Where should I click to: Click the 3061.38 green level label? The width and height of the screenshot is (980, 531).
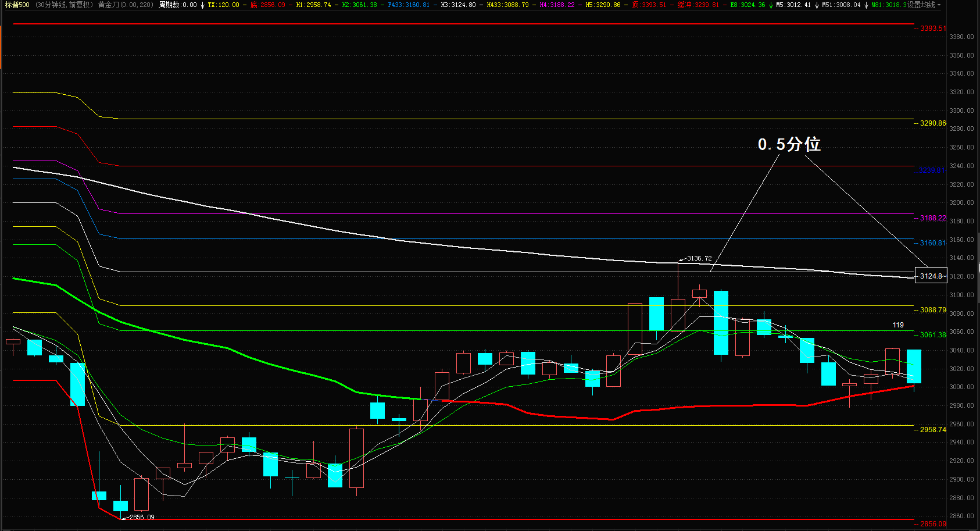point(933,335)
